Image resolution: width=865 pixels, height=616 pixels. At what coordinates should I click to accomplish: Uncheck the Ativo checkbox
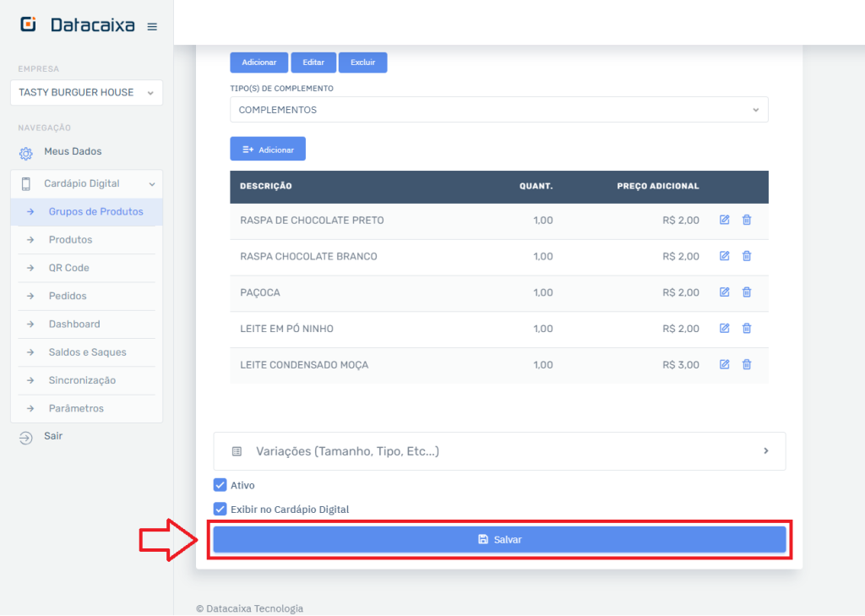click(x=220, y=485)
